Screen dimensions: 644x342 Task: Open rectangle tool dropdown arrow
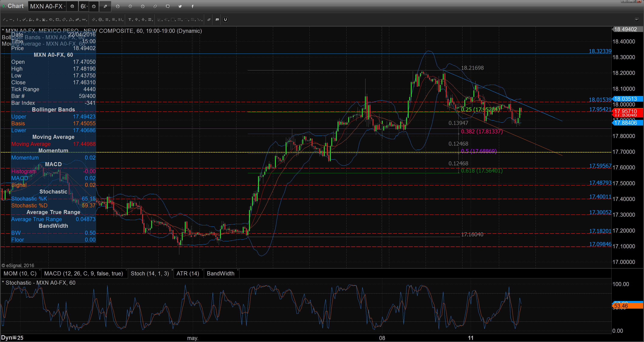pos(60,21)
